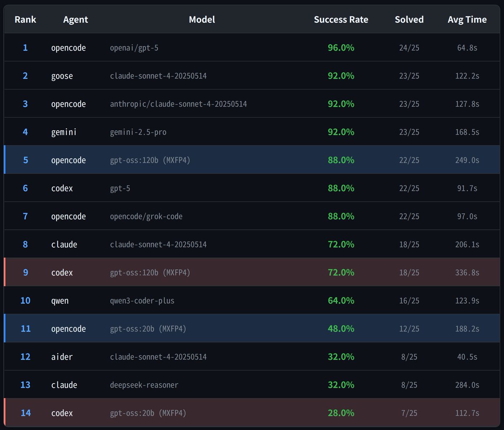Select the openai/gpt-5 model cell

pyautogui.click(x=134, y=48)
